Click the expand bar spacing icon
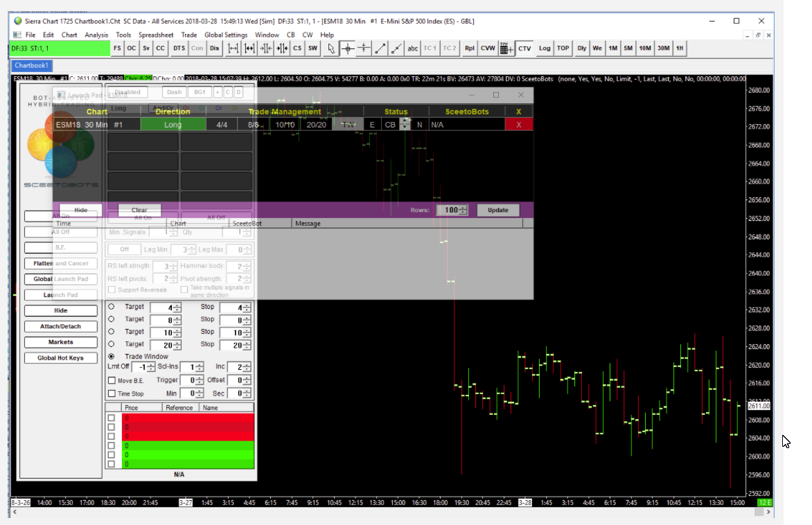This screenshot has width=812, height=525. click(233, 48)
